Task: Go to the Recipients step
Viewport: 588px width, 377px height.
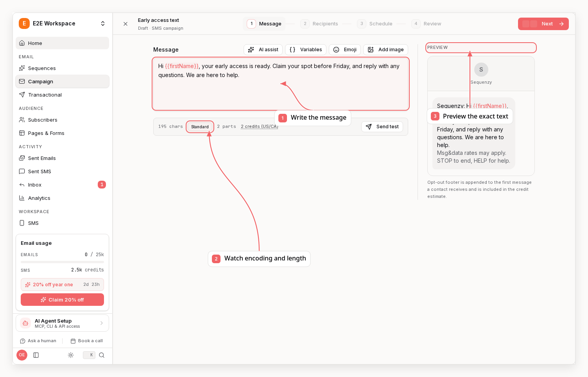Action: (319, 24)
